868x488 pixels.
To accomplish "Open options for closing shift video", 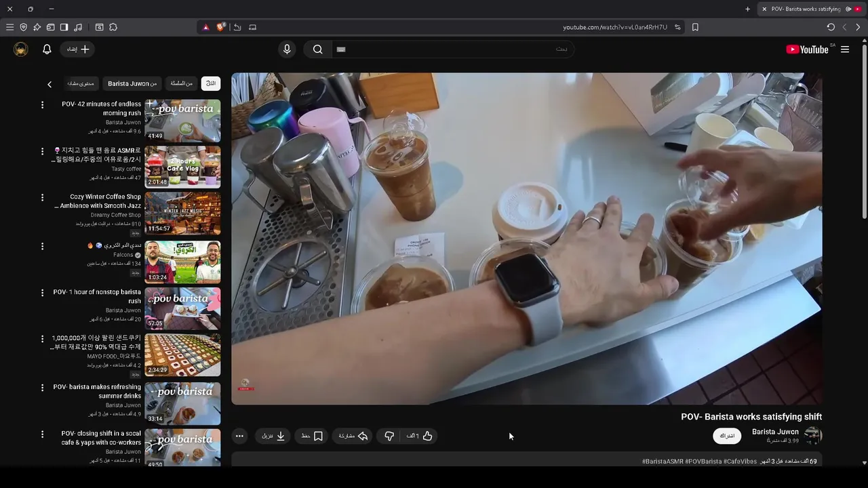I will point(42,434).
